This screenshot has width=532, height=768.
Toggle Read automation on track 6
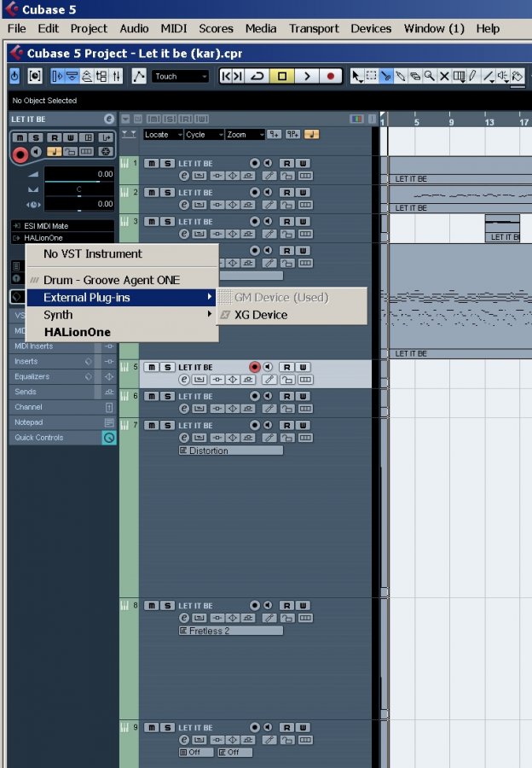click(286, 396)
